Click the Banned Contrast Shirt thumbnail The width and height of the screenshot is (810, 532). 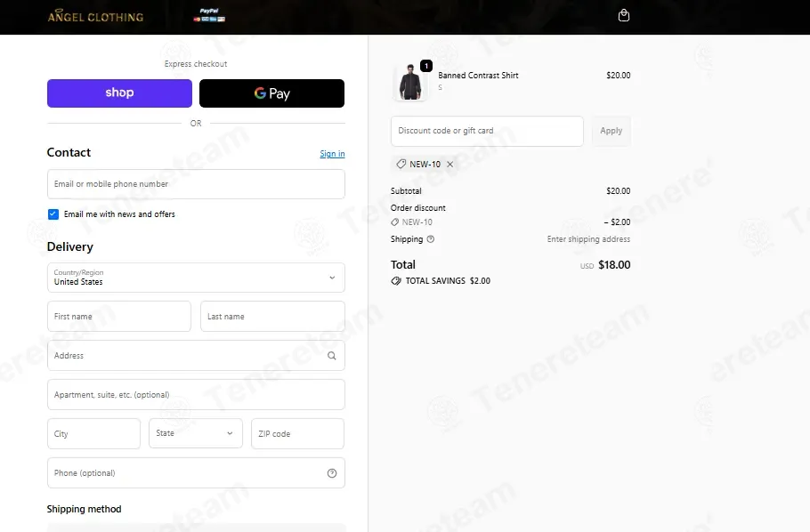[410, 83]
